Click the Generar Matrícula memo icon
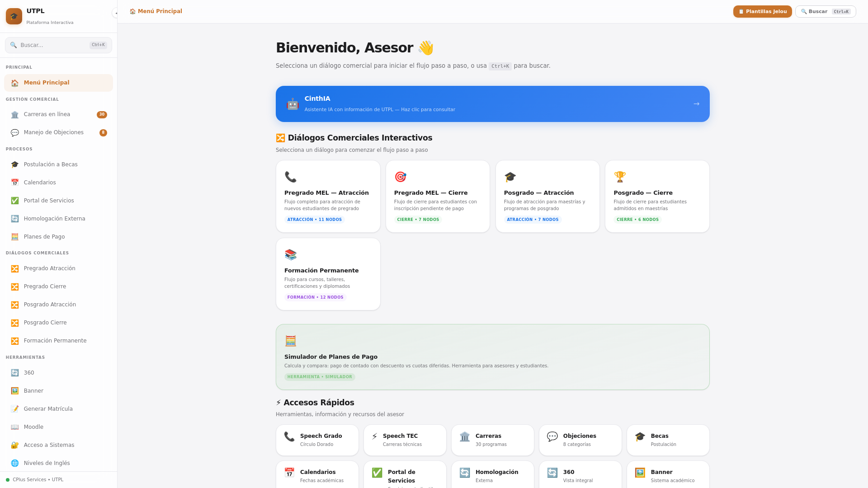Screen dimensions: 868x488 pos(15,409)
